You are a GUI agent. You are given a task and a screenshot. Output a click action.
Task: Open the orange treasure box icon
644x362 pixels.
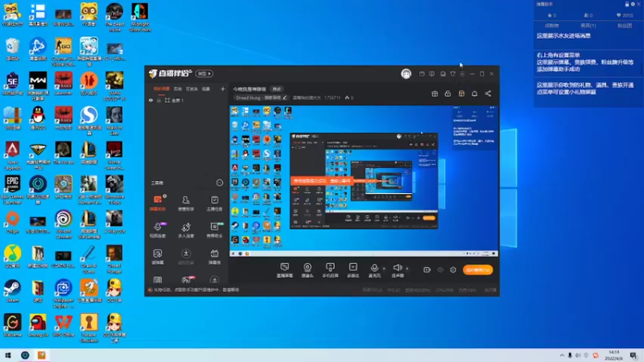[x=461, y=93]
